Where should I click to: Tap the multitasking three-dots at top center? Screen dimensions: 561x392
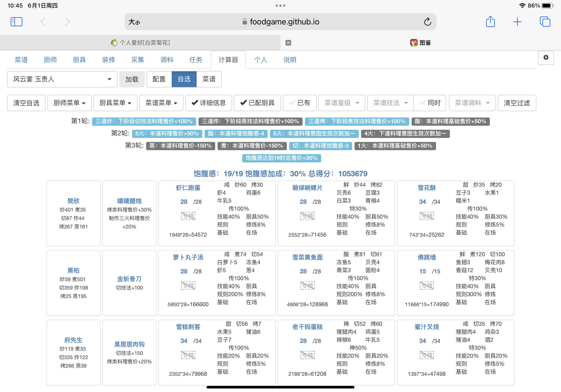[280, 5]
